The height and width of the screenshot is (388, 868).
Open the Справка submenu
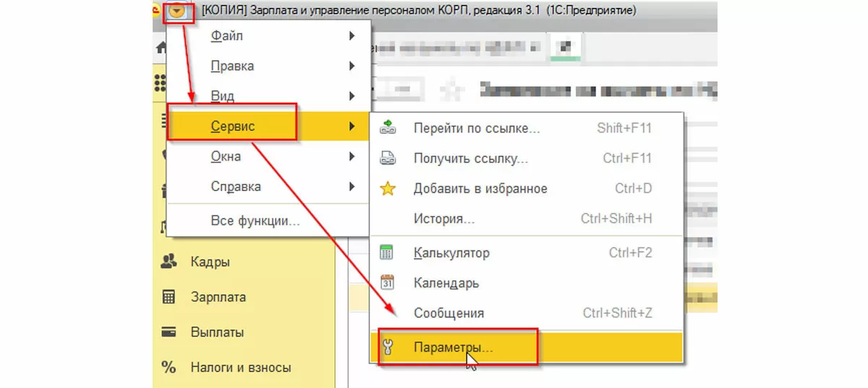tap(268, 186)
